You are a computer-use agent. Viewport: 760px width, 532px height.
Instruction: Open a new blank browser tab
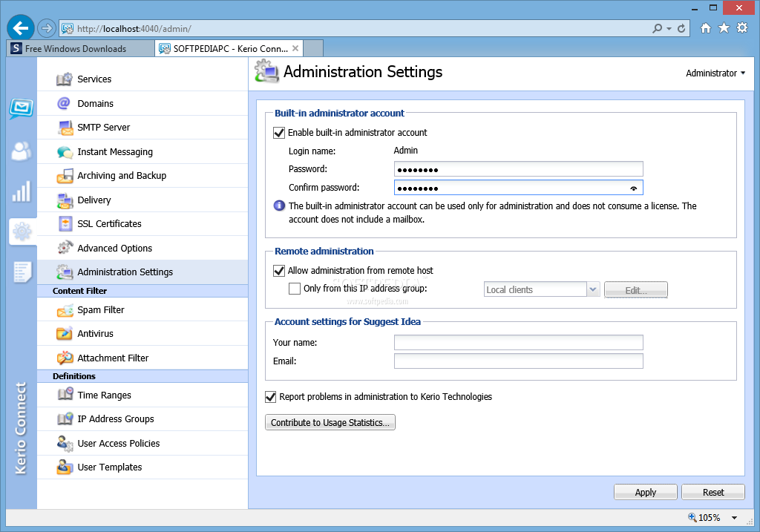[313, 48]
